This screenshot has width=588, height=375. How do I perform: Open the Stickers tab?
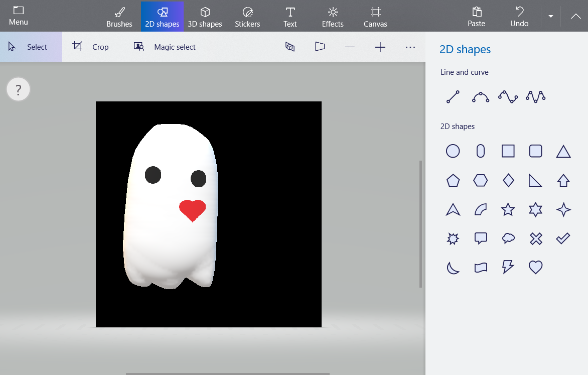coord(247,17)
